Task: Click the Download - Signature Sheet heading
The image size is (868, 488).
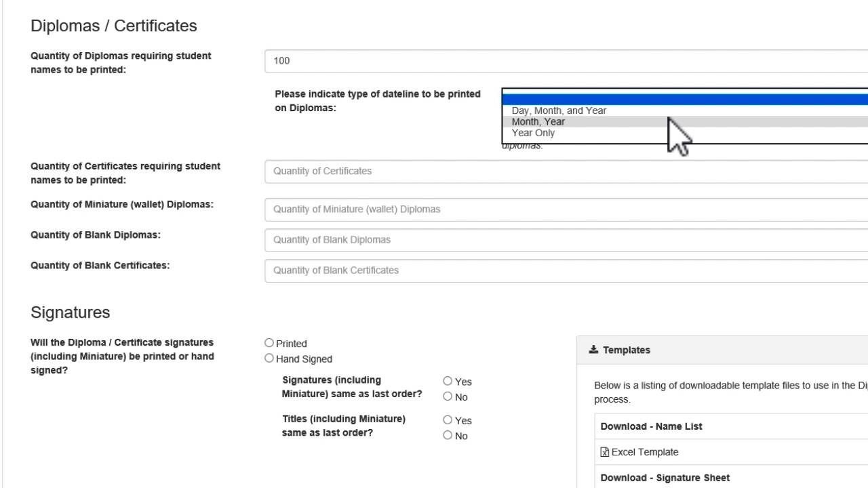Action: [x=665, y=478]
